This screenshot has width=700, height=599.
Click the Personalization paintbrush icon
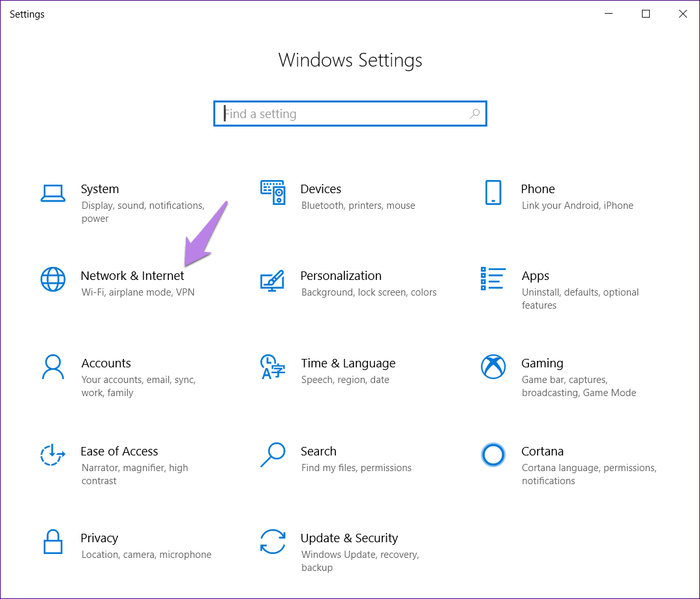273,279
